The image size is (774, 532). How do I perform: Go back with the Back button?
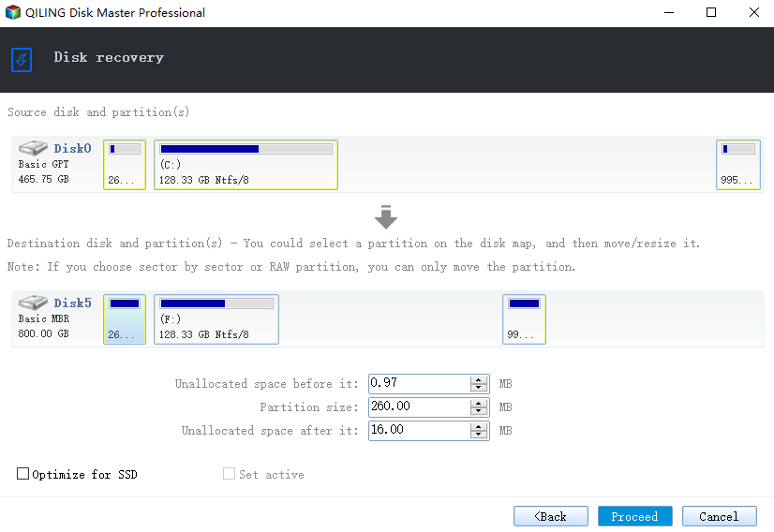[550, 516]
